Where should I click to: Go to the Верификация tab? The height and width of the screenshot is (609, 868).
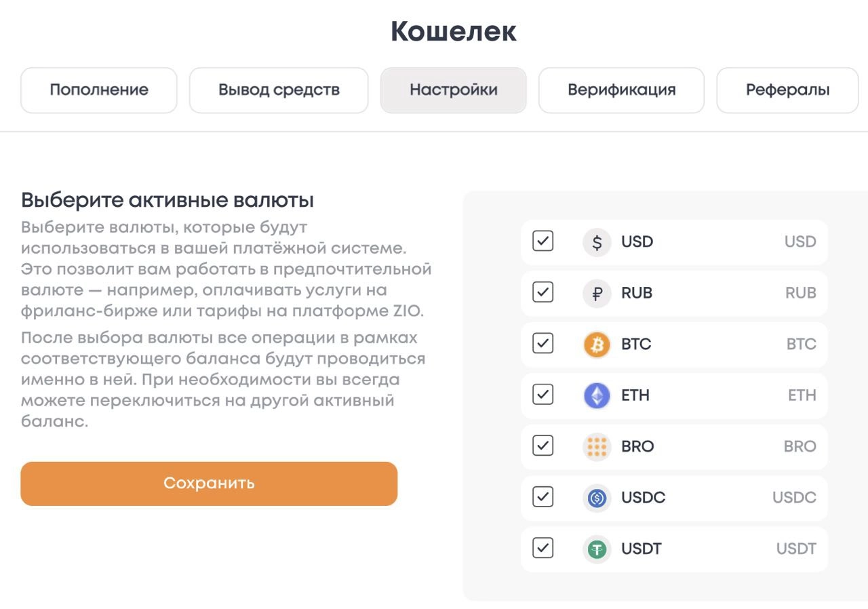[x=622, y=90]
